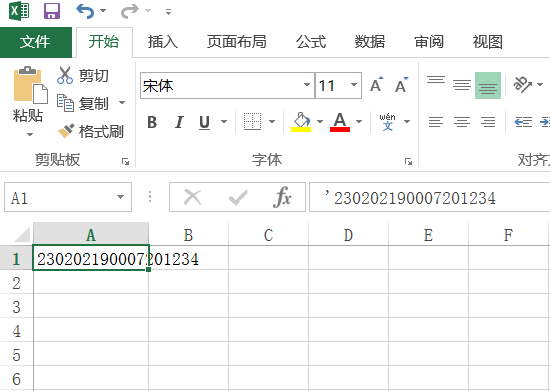Click the Decrease Indent icon
Screen dimensions: 550x391
(523, 122)
